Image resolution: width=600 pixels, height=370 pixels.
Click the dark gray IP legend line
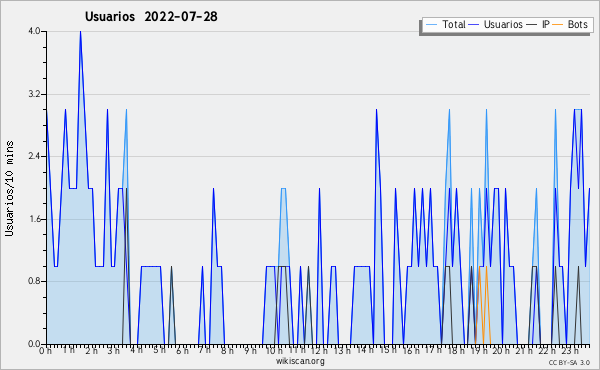coord(532,25)
